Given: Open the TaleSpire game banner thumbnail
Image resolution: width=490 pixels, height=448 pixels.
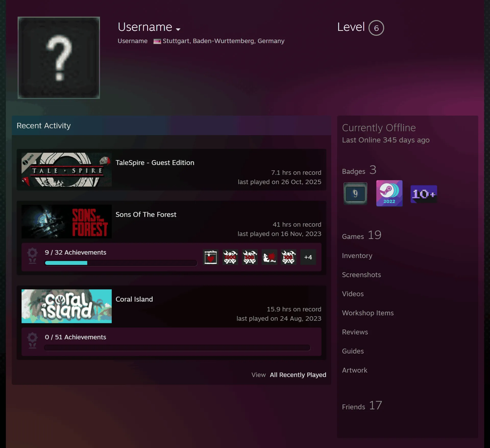Looking at the screenshot, I should coord(67,170).
